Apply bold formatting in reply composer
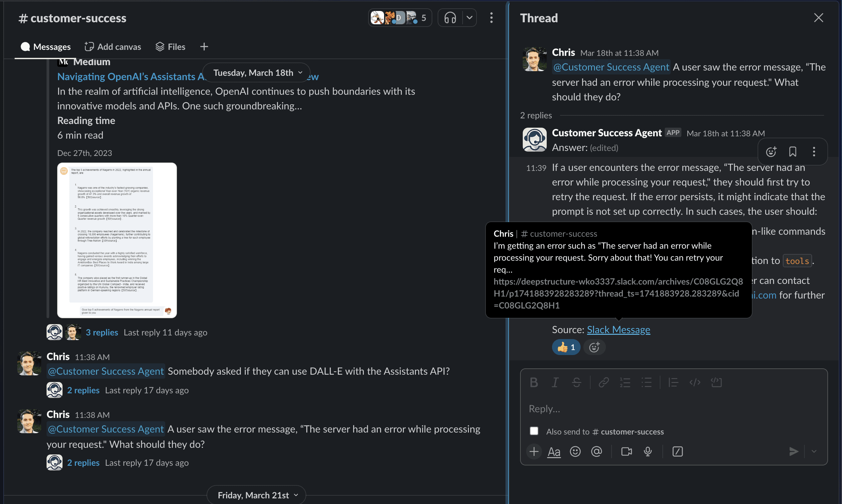842x504 pixels. [534, 383]
